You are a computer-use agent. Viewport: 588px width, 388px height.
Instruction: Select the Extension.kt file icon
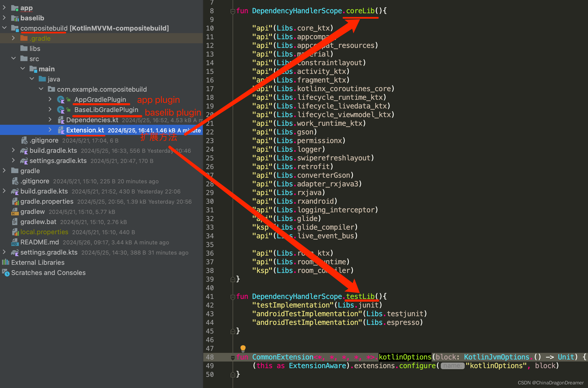pos(61,131)
